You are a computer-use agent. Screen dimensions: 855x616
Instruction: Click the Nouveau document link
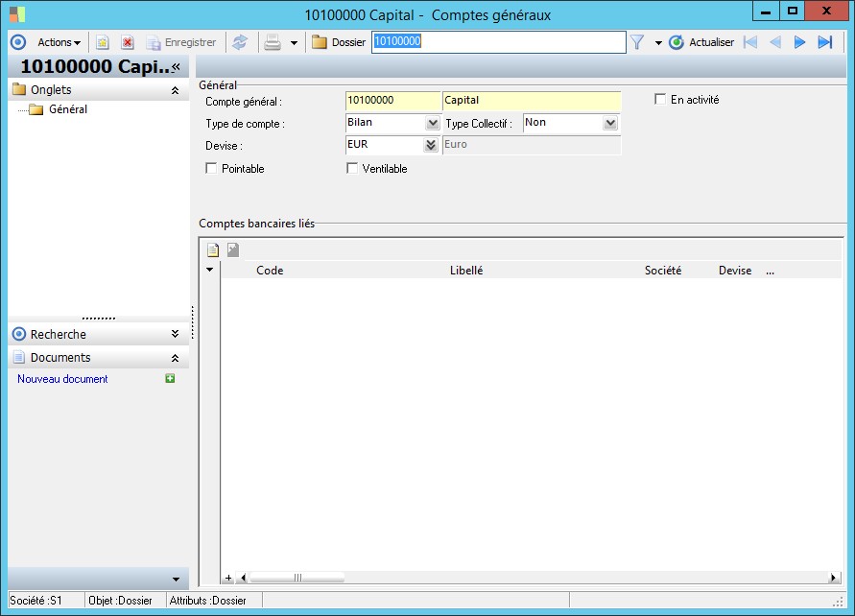[x=62, y=379]
